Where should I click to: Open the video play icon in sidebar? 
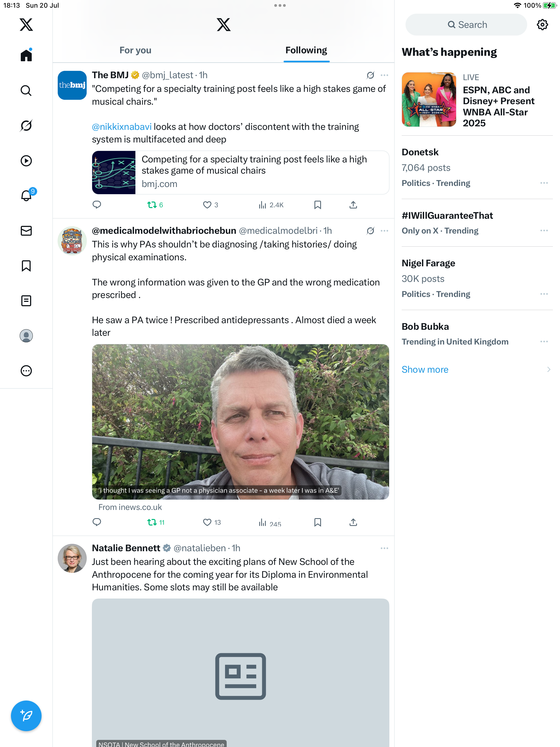tap(26, 161)
